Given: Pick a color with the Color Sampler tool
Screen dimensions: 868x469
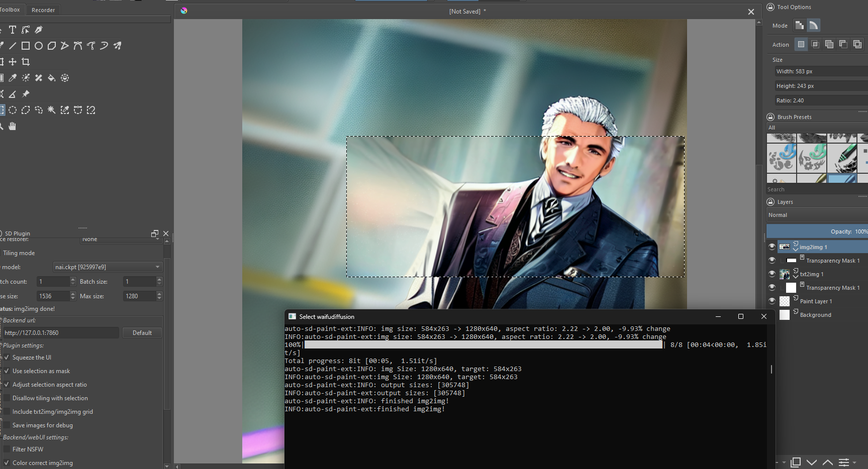Looking at the screenshot, I should (13, 78).
